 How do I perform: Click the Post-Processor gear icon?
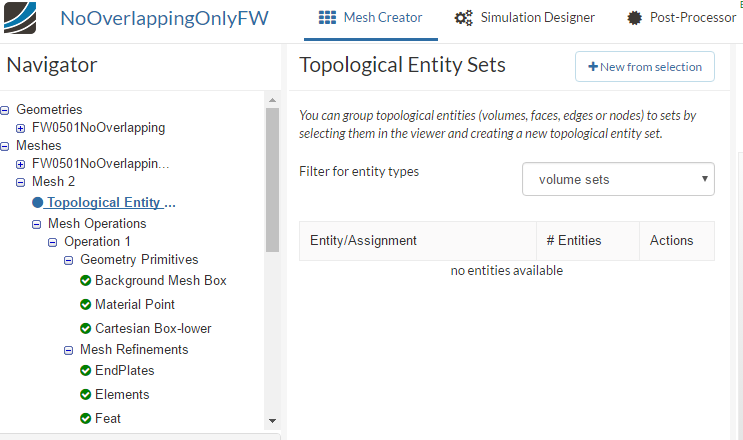[x=634, y=18]
